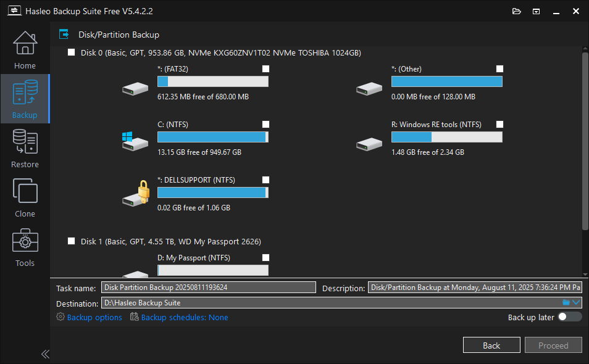Click '0.00 MB free of 128.00 MB' text

(433, 97)
